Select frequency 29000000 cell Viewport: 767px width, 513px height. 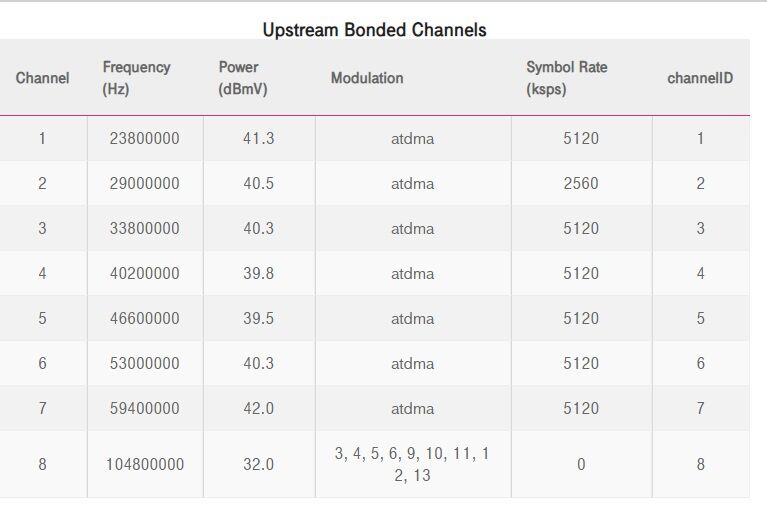point(144,183)
